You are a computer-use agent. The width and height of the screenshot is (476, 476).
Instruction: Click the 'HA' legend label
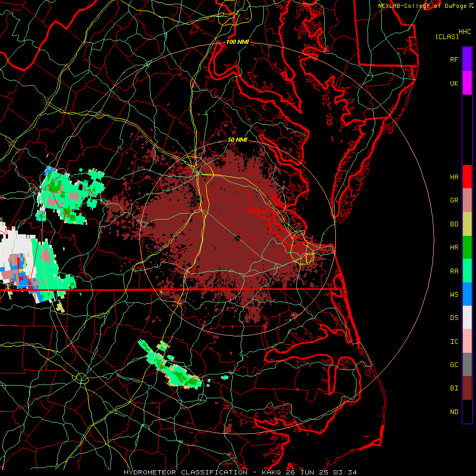454,177
